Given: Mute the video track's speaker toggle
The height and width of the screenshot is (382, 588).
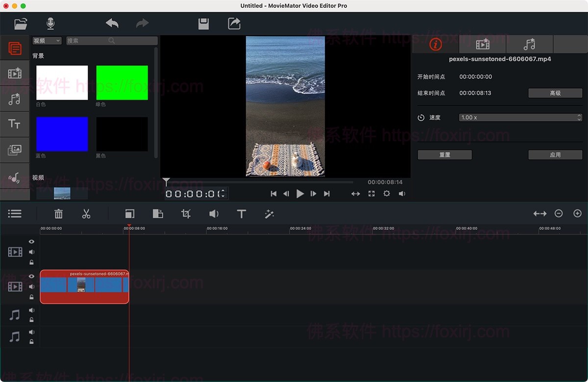Looking at the screenshot, I should pos(31,287).
